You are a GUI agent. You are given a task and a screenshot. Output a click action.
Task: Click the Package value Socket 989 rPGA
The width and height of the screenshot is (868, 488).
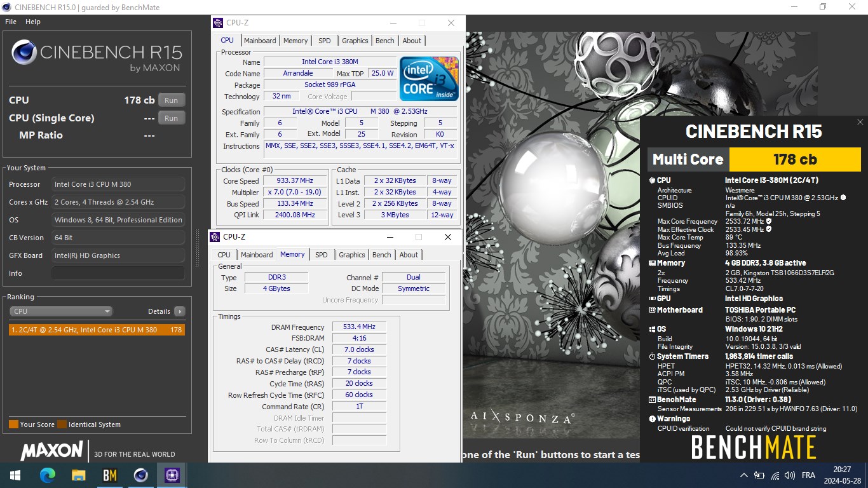click(x=329, y=85)
